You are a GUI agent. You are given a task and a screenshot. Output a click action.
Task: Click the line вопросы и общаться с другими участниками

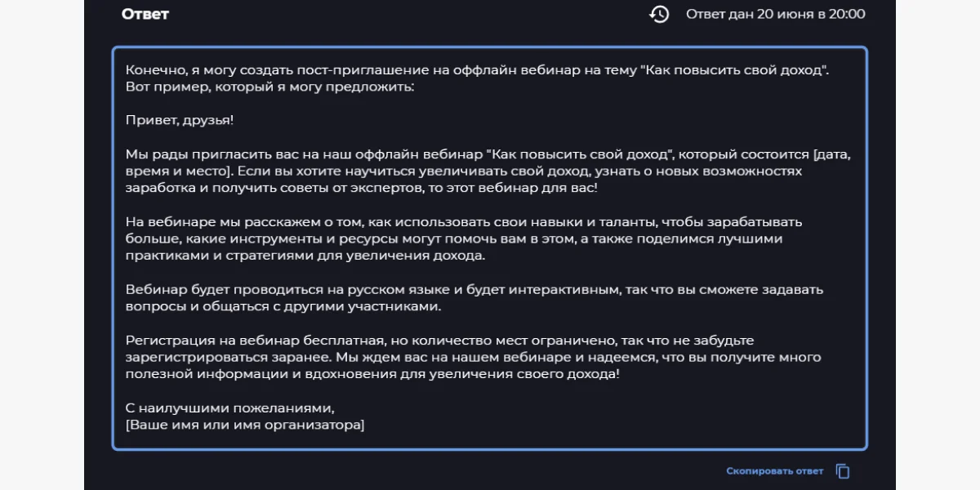[x=283, y=306]
